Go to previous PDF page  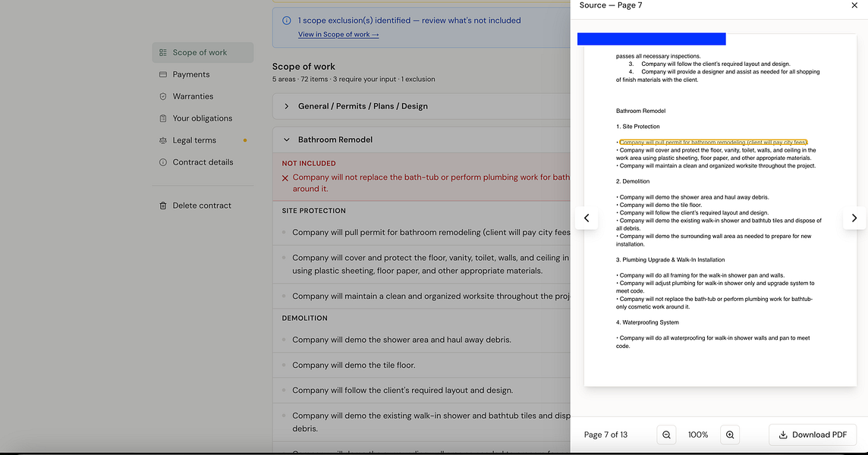click(587, 218)
